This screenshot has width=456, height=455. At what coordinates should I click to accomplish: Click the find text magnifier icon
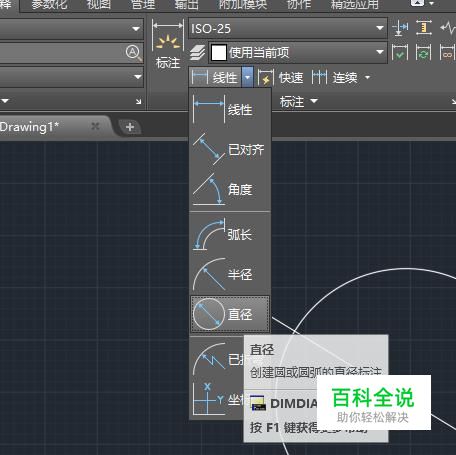[x=134, y=53]
